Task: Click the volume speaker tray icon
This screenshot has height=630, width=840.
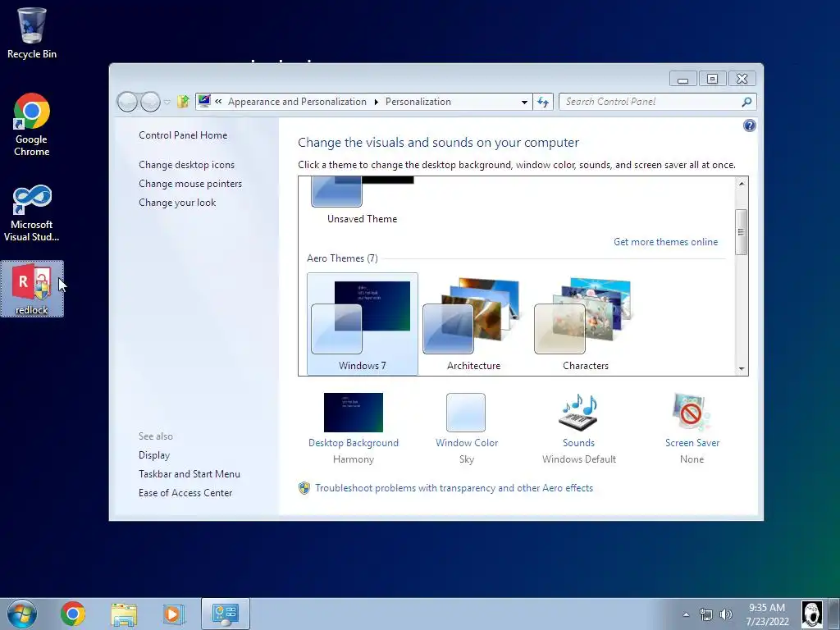Action: 726,614
